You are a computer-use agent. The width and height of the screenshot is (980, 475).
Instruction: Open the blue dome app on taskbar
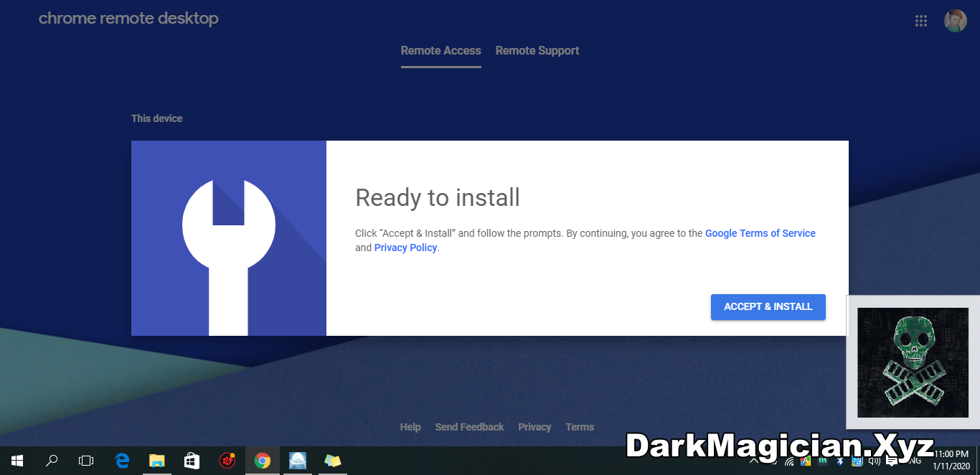298,461
